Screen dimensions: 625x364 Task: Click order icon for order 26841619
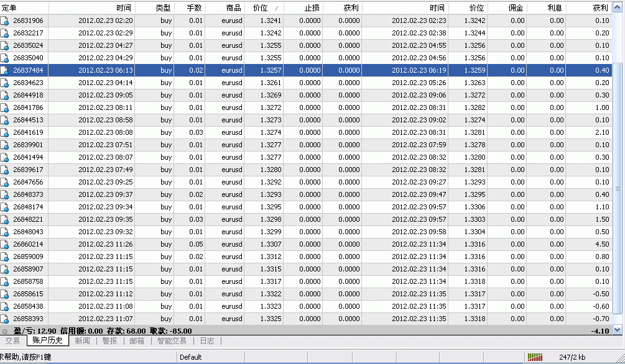point(4,132)
